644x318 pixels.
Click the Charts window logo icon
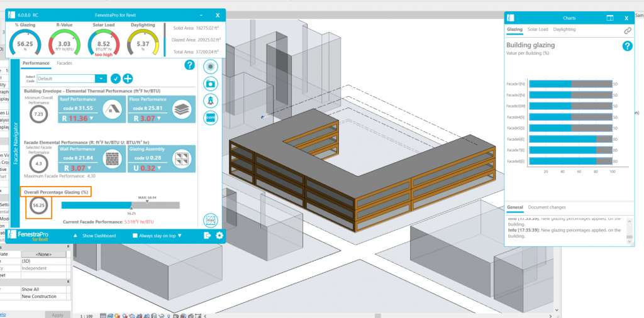tap(509, 18)
